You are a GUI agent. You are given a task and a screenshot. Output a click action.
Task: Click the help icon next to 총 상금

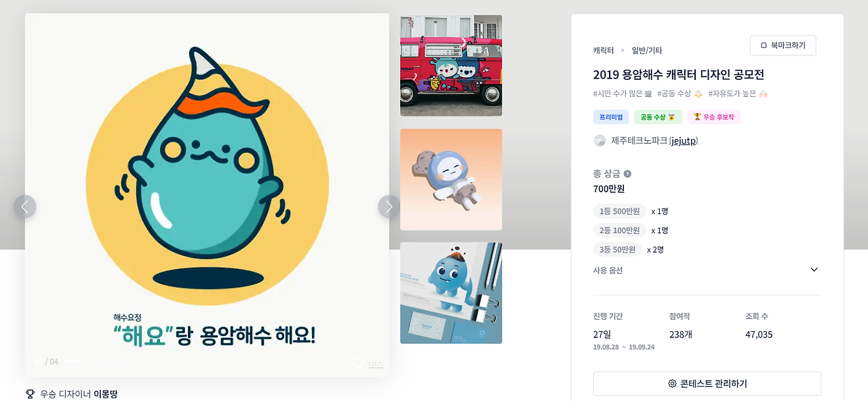(x=627, y=174)
